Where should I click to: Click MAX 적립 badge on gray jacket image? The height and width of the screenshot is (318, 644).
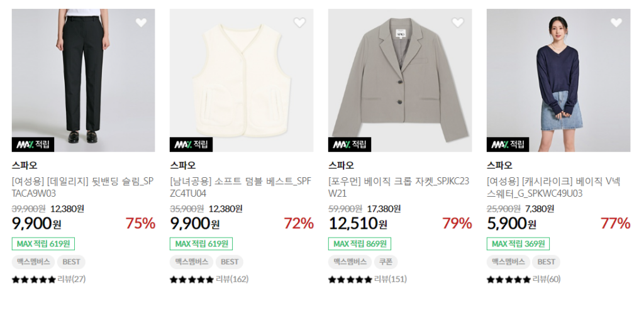350,145
